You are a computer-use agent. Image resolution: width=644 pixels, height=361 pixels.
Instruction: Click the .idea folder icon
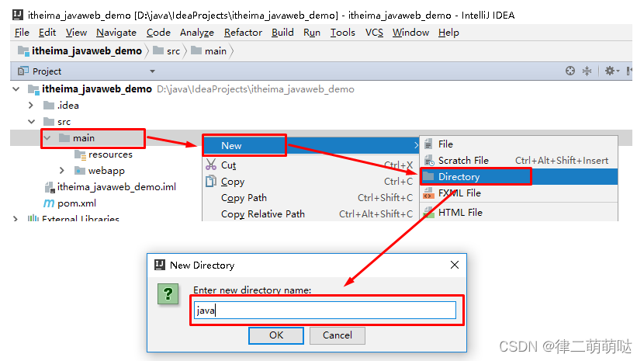49,106
